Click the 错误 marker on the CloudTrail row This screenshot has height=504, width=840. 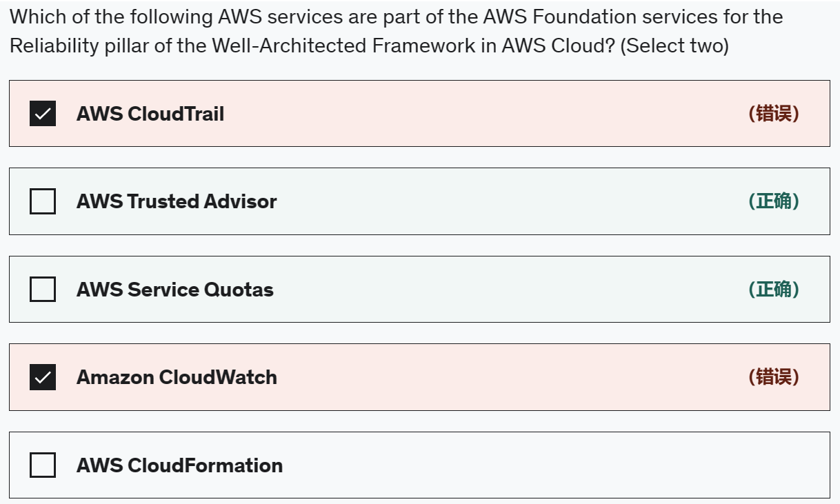click(x=774, y=114)
